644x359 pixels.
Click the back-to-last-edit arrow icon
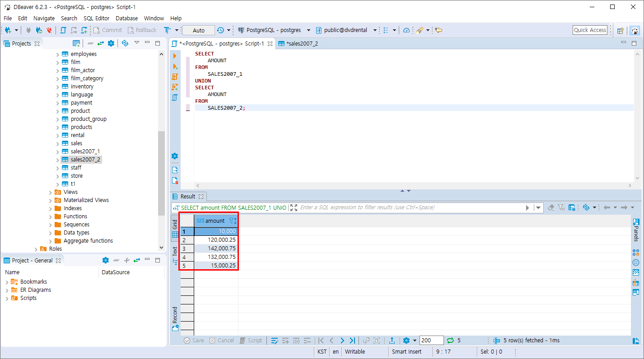coord(438,30)
